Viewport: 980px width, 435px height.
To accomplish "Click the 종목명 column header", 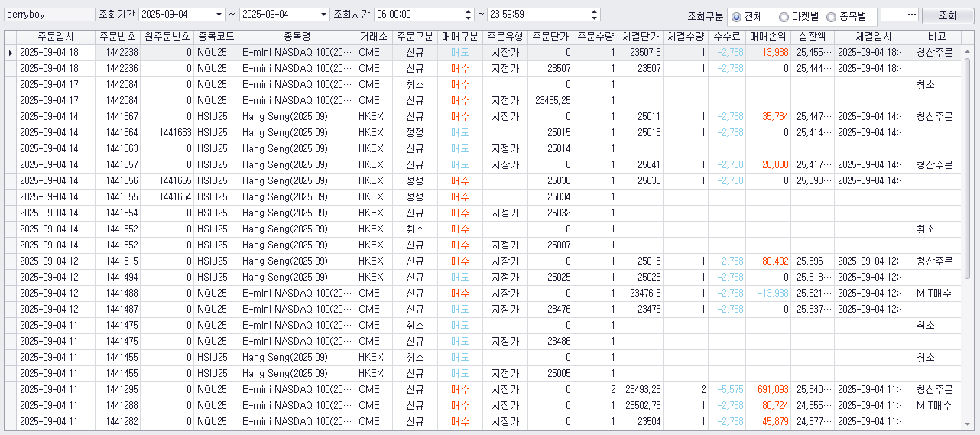I will [297, 37].
